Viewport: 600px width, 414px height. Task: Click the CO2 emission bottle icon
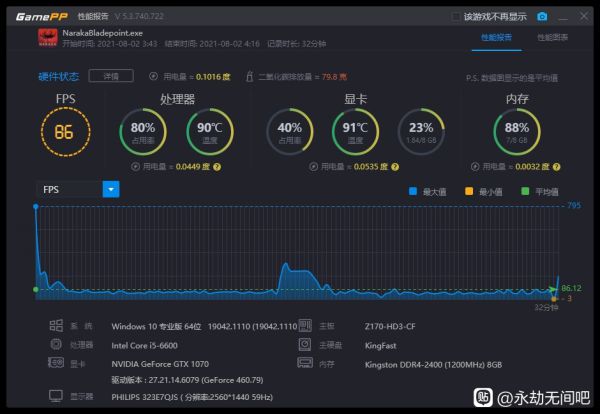click(249, 76)
